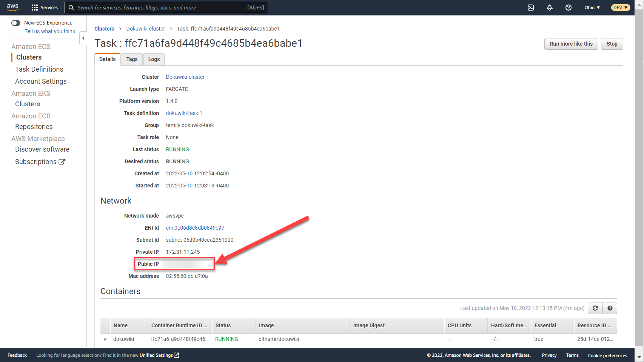Click the search magnifier icon

point(71,8)
